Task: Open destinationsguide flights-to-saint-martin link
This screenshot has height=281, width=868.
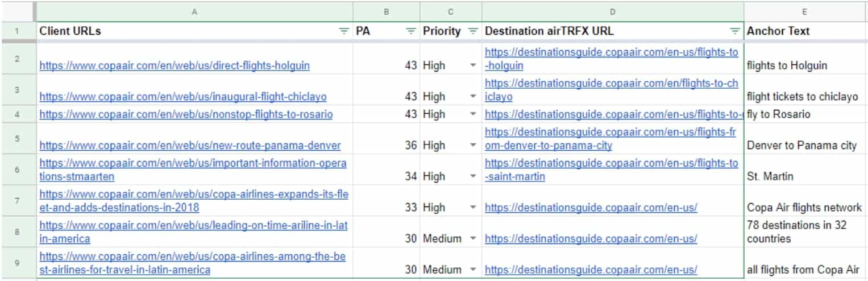Action: point(612,170)
